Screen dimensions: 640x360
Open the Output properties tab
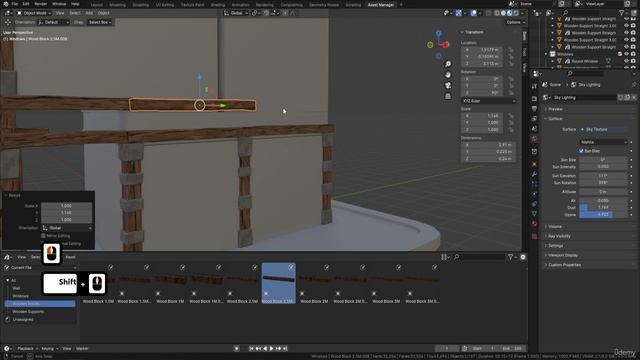click(x=534, y=109)
